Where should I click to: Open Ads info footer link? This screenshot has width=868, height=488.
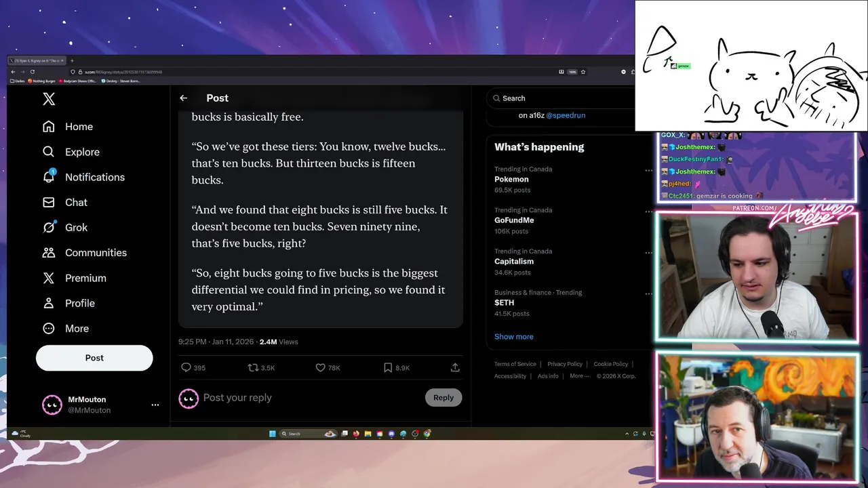548,376
